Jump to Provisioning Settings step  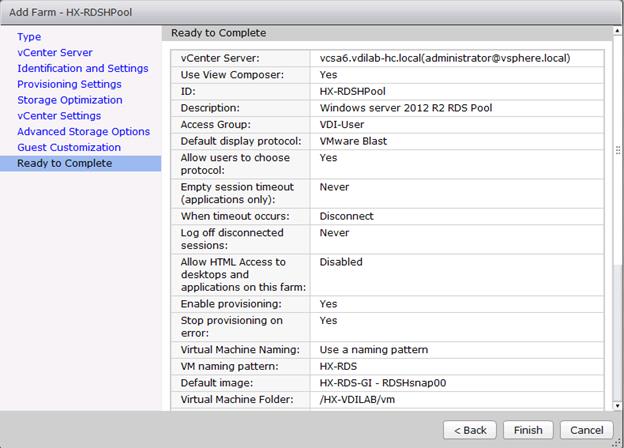[x=69, y=84]
